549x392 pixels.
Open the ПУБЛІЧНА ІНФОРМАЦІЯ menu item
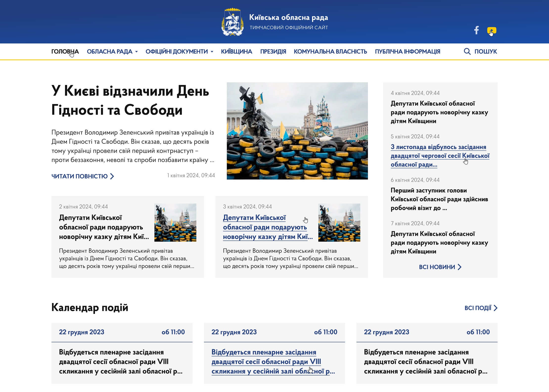[x=408, y=51]
